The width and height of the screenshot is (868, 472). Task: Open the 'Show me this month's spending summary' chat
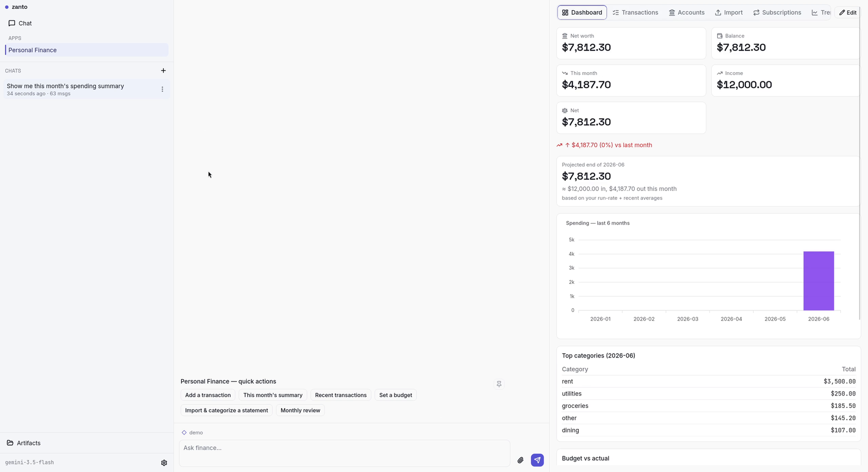(x=80, y=90)
